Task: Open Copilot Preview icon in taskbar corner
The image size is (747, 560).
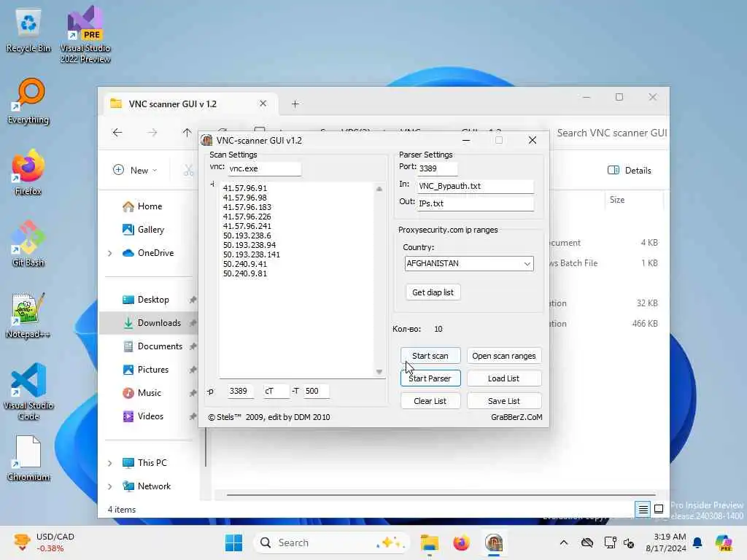Action: (724, 542)
